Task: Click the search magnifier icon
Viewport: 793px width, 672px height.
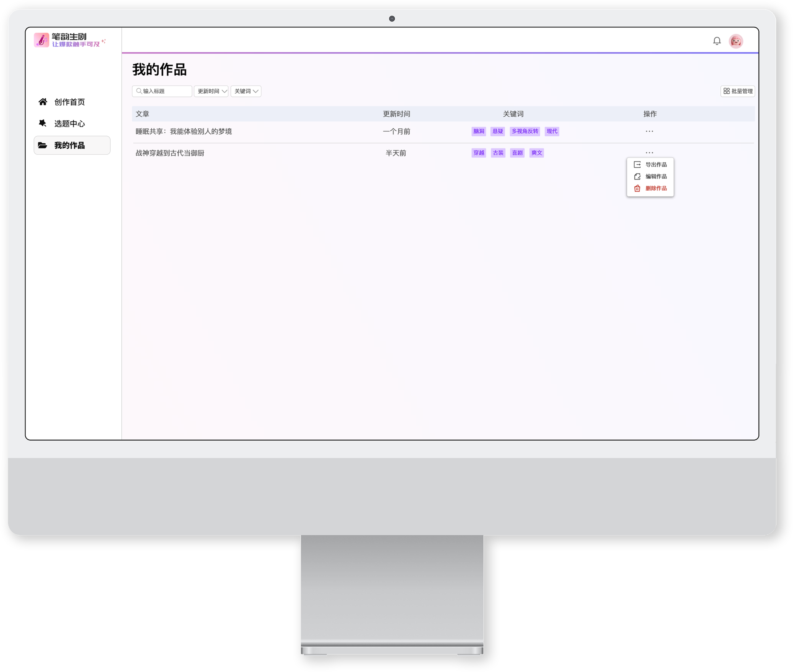Action: pyautogui.click(x=139, y=91)
